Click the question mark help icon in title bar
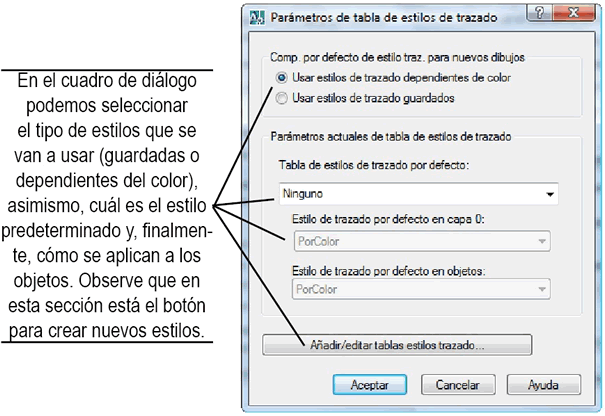 pos(540,13)
